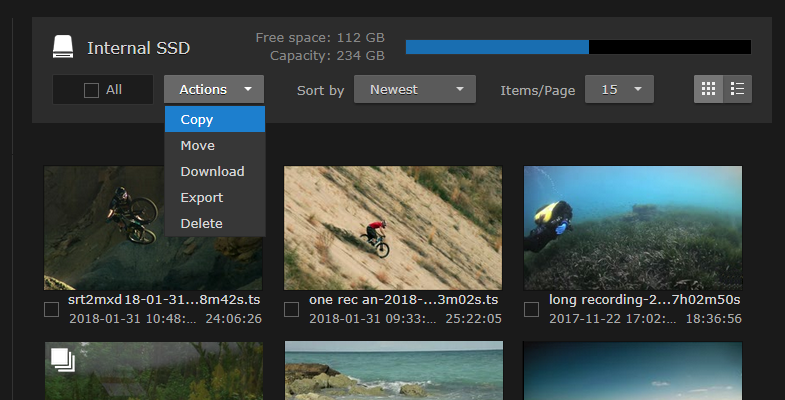Click the stacked recordings icon on thumbnail
This screenshot has height=400, width=785.
click(61, 360)
